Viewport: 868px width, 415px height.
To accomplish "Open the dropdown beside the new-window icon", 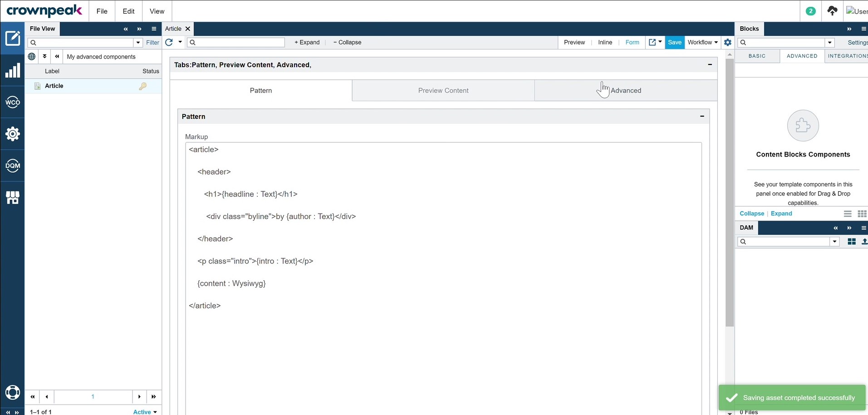I will coord(660,42).
